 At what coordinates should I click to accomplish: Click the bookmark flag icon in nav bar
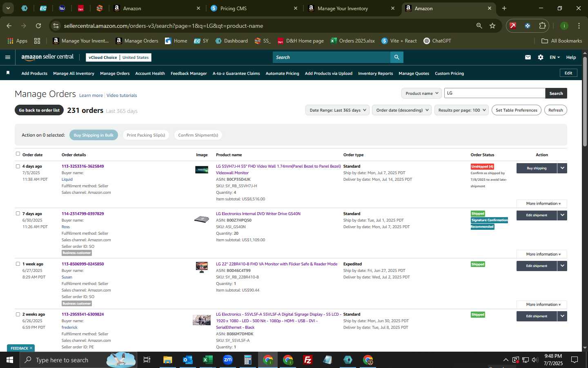8,73
